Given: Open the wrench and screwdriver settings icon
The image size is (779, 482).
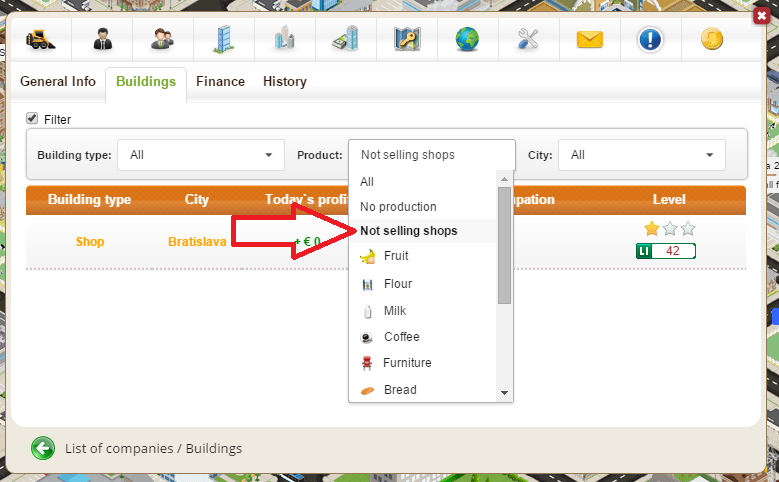Looking at the screenshot, I should 528,39.
